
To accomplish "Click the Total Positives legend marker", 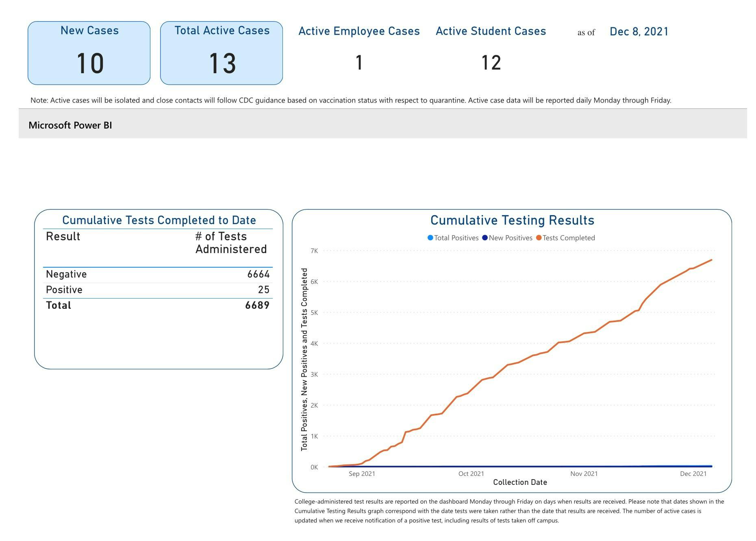I will click(x=430, y=238).
